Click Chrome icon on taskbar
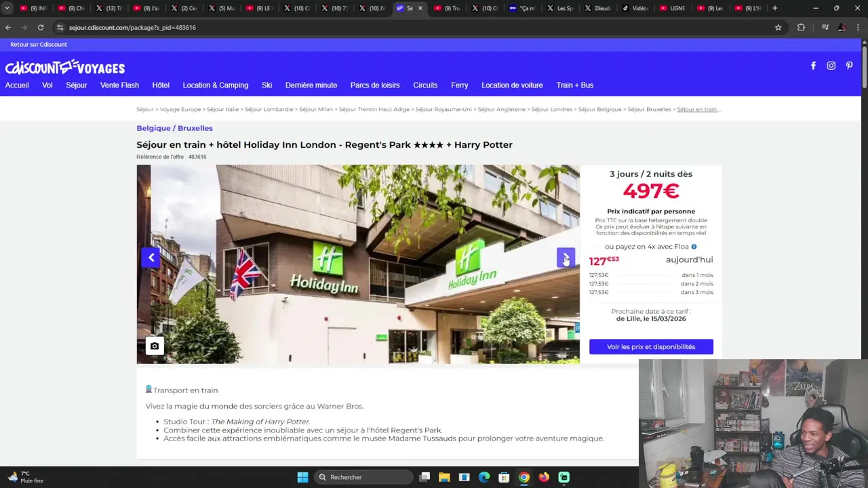The image size is (868, 488). pyautogui.click(x=524, y=477)
